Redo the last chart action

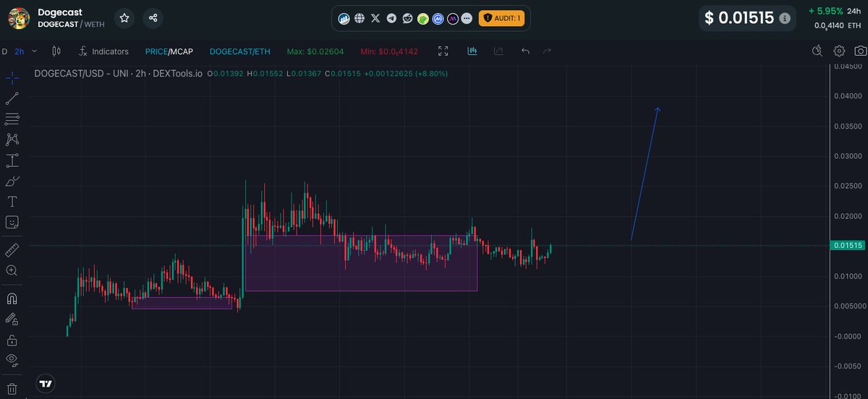click(547, 51)
